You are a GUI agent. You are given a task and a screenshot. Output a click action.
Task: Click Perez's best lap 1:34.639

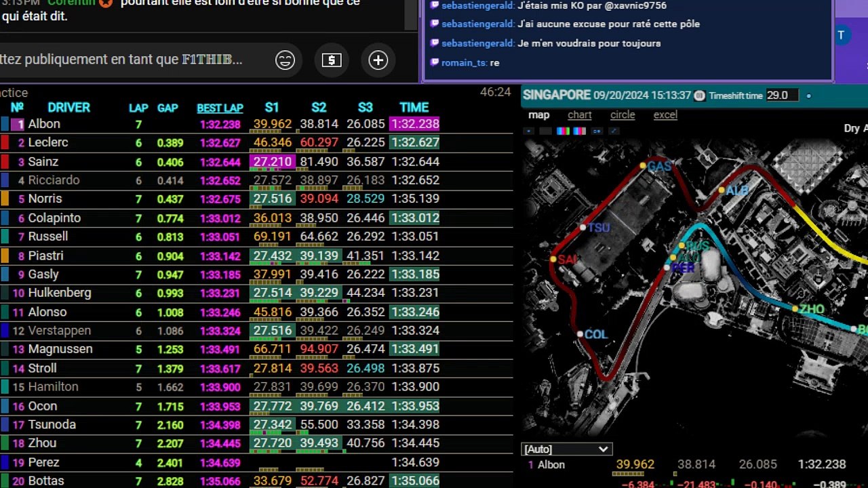click(x=220, y=462)
